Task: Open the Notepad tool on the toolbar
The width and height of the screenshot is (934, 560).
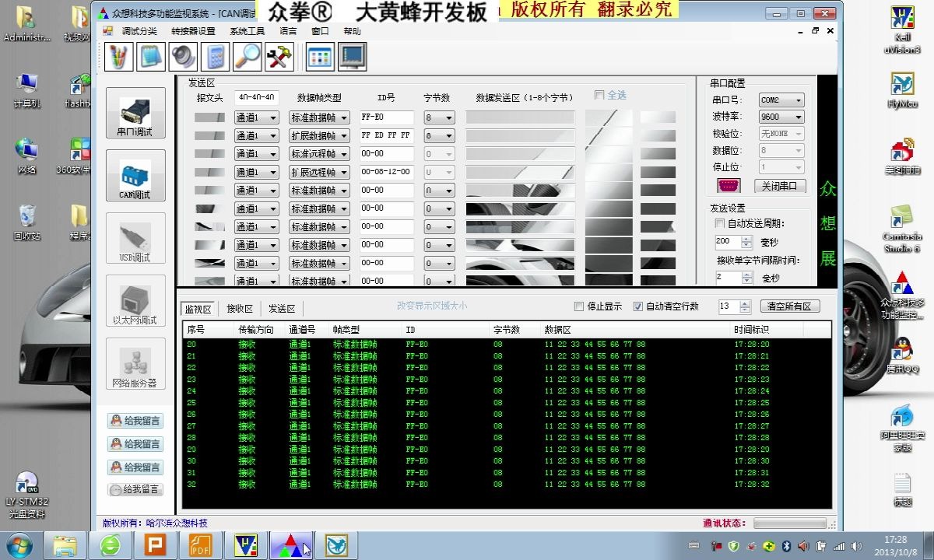Action: click(x=149, y=56)
